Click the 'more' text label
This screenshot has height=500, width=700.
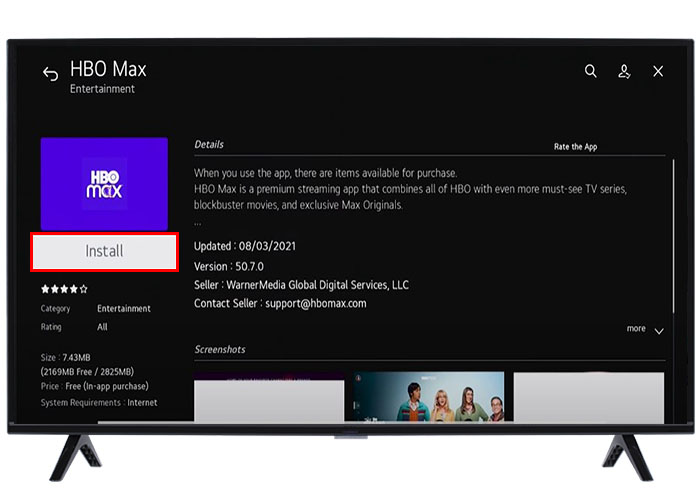pos(636,329)
